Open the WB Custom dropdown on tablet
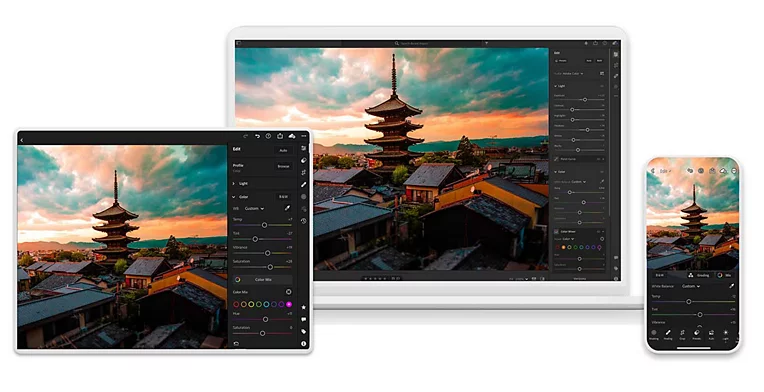764x392 pixels. coord(254,208)
